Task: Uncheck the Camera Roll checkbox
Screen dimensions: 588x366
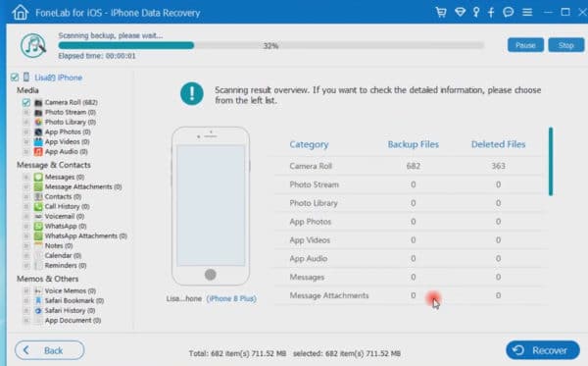Action: [x=26, y=102]
